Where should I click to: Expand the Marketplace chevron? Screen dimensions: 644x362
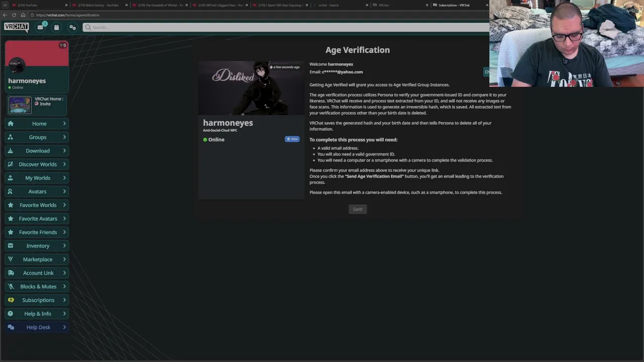(64, 259)
